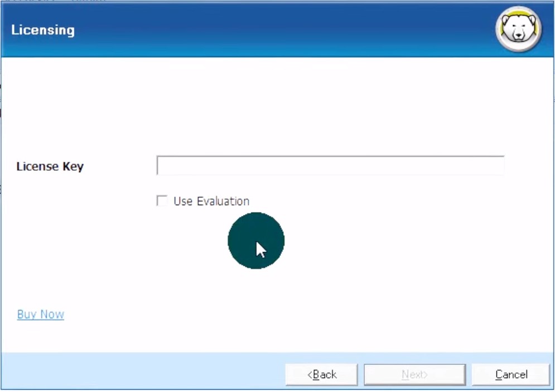Place cursor in the license key box

click(x=330, y=166)
